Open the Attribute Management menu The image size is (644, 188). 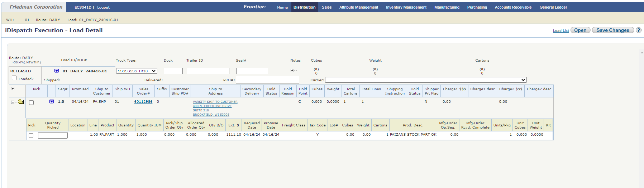click(x=359, y=7)
